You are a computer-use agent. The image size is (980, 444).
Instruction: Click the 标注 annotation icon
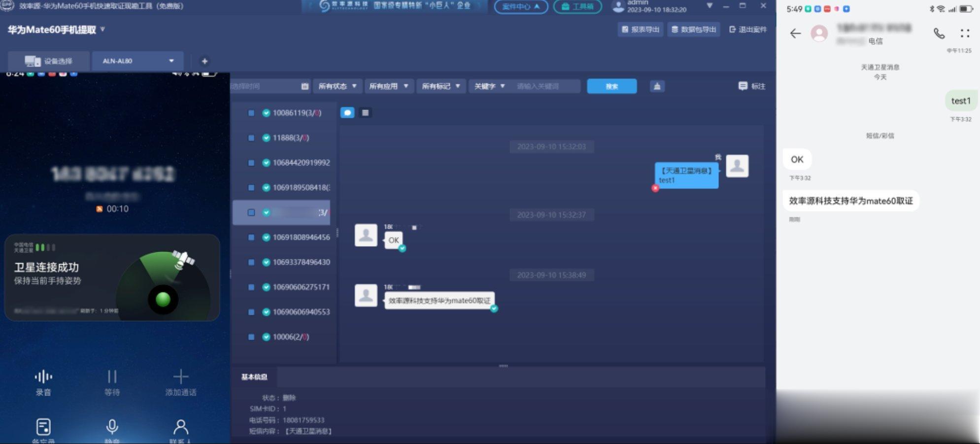pos(743,86)
